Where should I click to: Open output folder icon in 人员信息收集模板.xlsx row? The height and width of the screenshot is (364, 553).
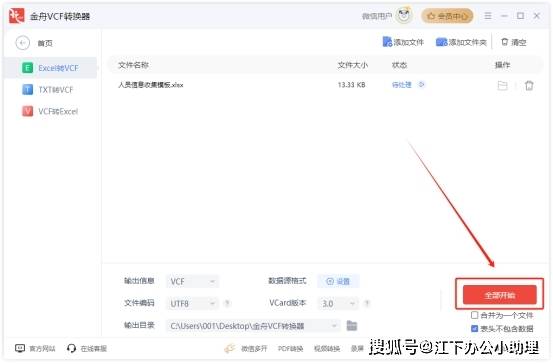503,85
